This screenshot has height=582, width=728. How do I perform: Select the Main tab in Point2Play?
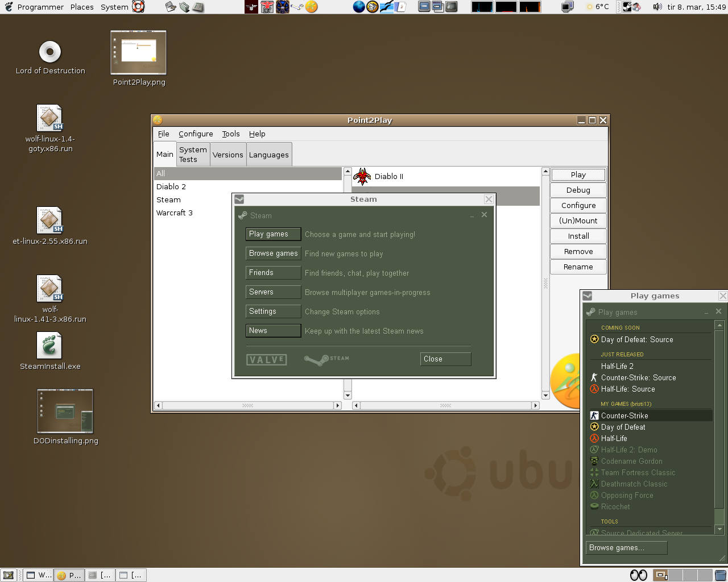coord(165,154)
